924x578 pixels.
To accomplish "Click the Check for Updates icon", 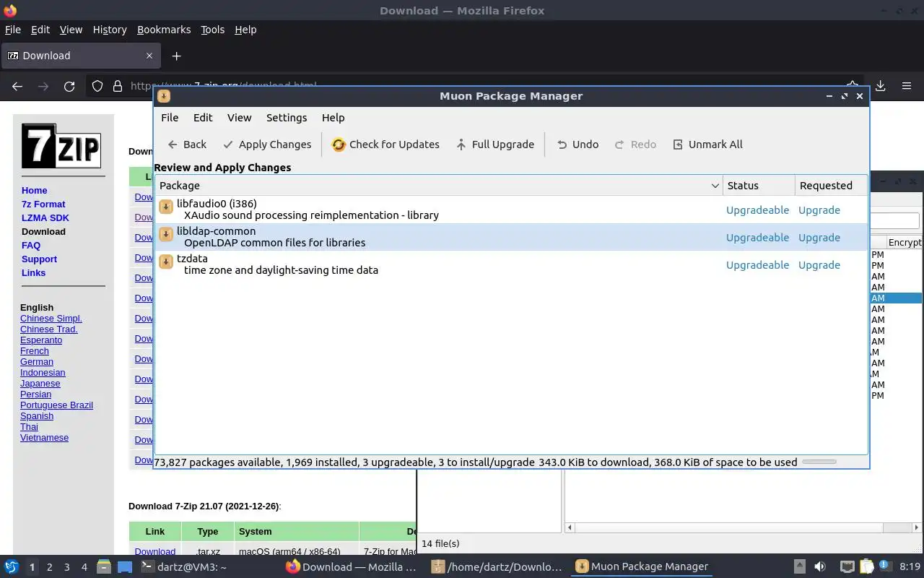I will pyautogui.click(x=339, y=144).
